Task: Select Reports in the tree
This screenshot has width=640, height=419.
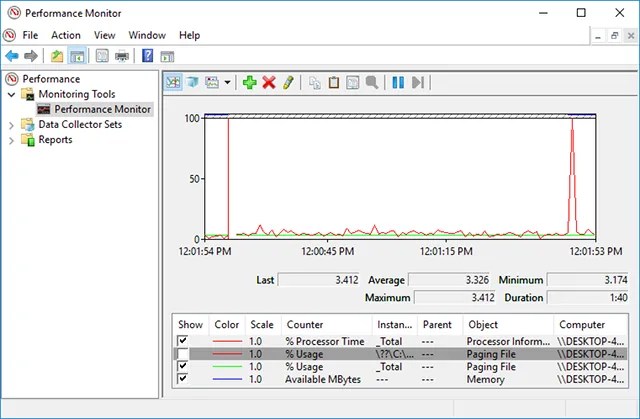Action: point(55,140)
